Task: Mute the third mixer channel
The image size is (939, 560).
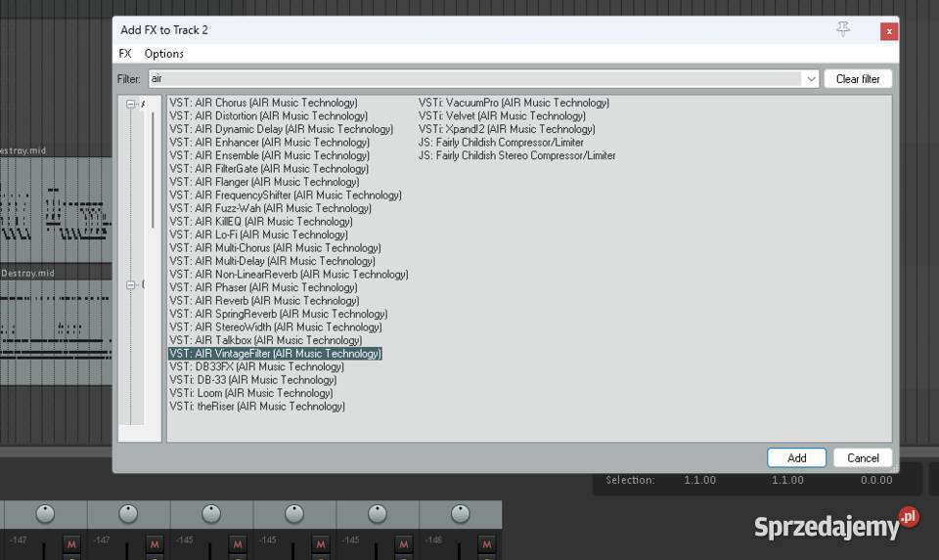Action: pos(238,543)
